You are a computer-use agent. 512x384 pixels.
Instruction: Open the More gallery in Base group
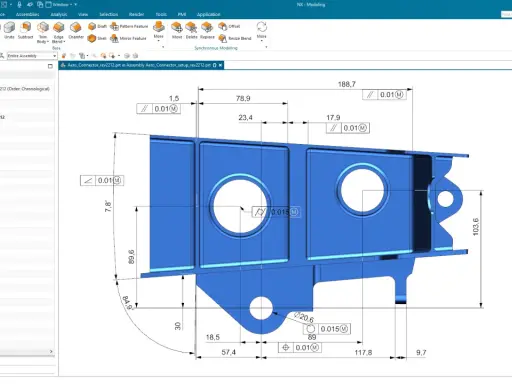point(159,30)
